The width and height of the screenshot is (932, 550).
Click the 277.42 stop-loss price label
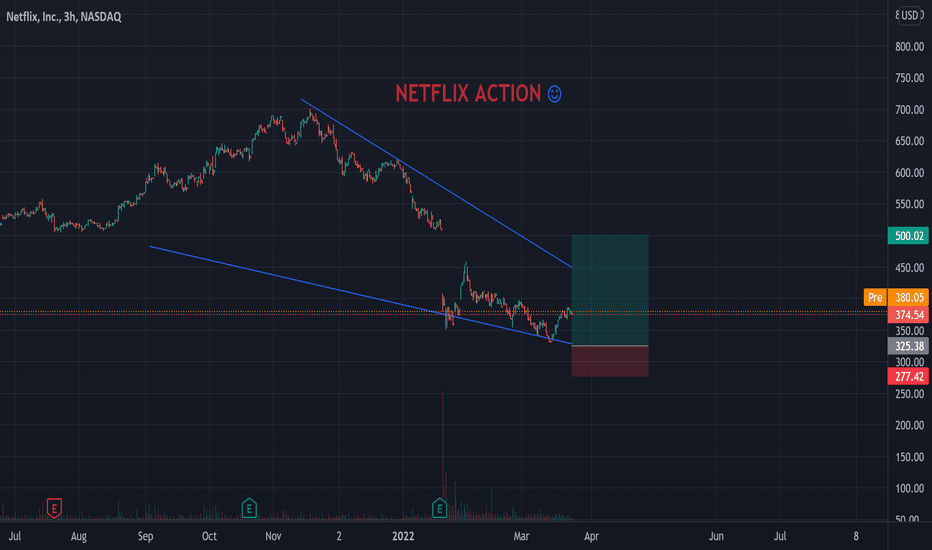[x=908, y=376]
